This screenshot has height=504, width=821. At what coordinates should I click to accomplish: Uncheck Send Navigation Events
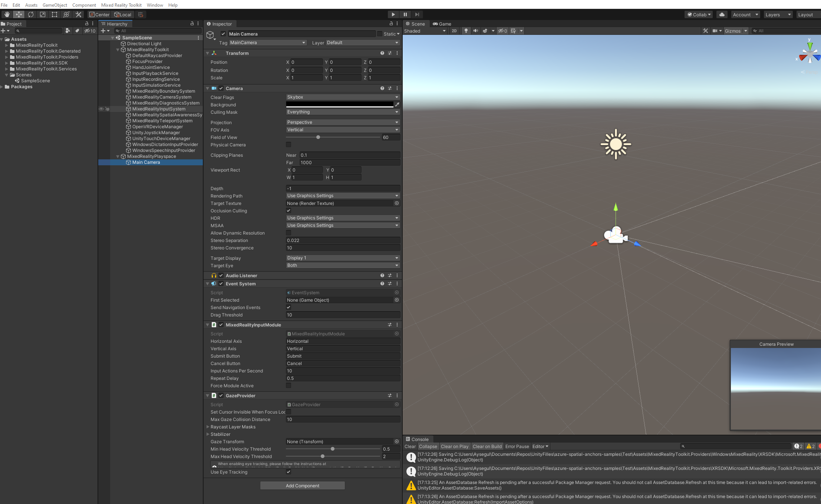[x=288, y=307]
